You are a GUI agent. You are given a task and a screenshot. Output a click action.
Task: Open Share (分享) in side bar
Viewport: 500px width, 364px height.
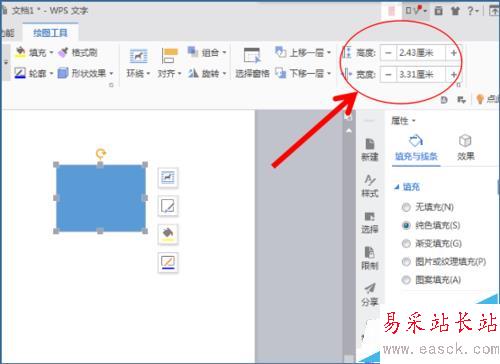[370, 295]
